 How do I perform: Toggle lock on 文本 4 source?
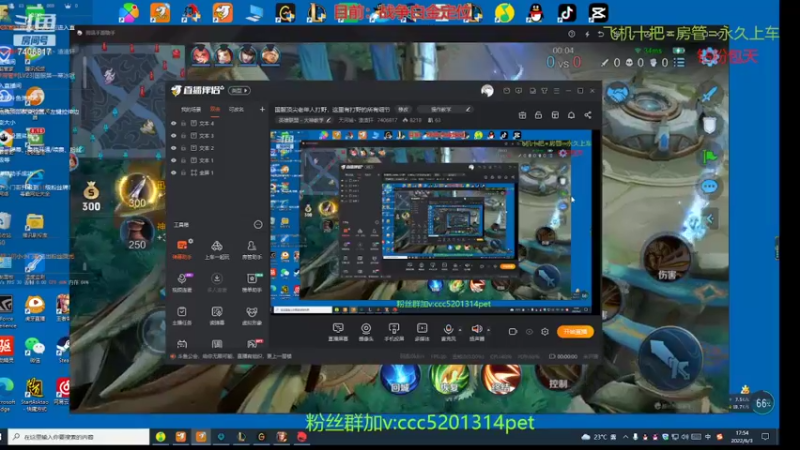pos(184,123)
